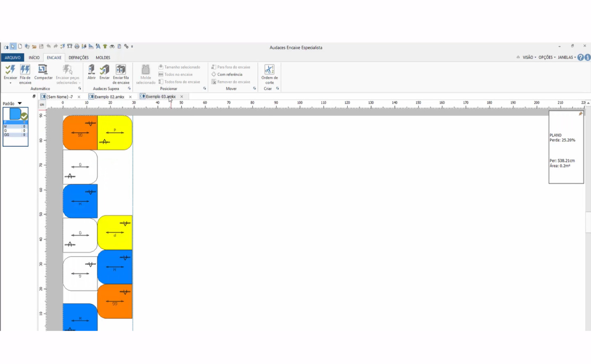Select size row GG in the mold list

15,134
